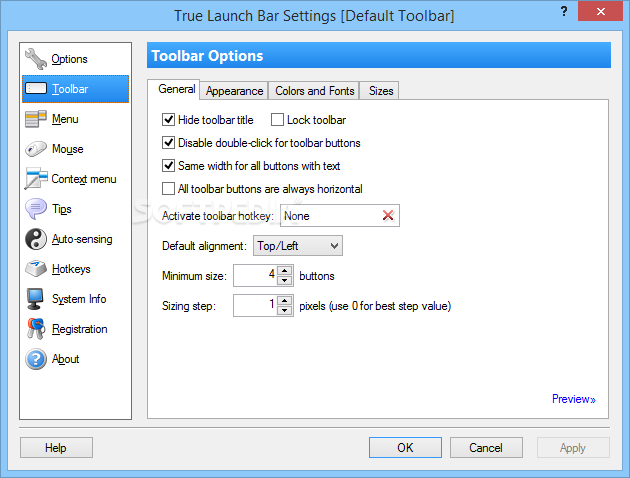Click the Help button
The width and height of the screenshot is (630, 478).
point(56,447)
